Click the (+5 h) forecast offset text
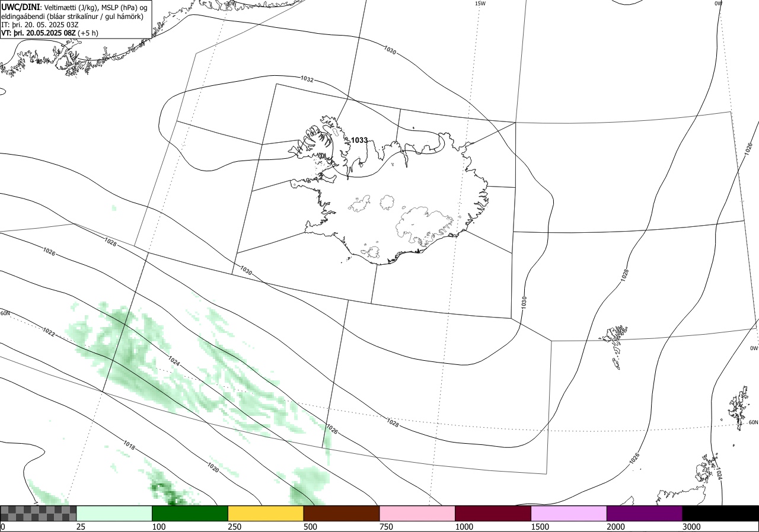Viewport: 759px width, 532px height. tap(88, 33)
